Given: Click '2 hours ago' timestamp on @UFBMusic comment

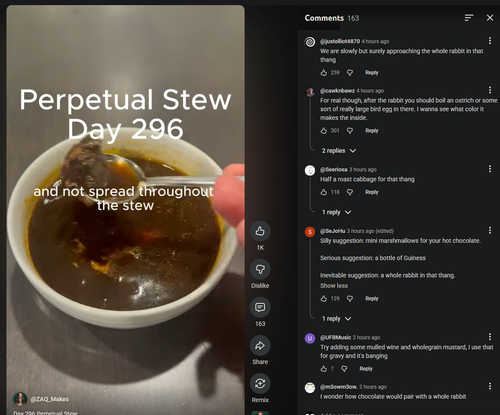Looking at the screenshot, I should click(x=366, y=337).
